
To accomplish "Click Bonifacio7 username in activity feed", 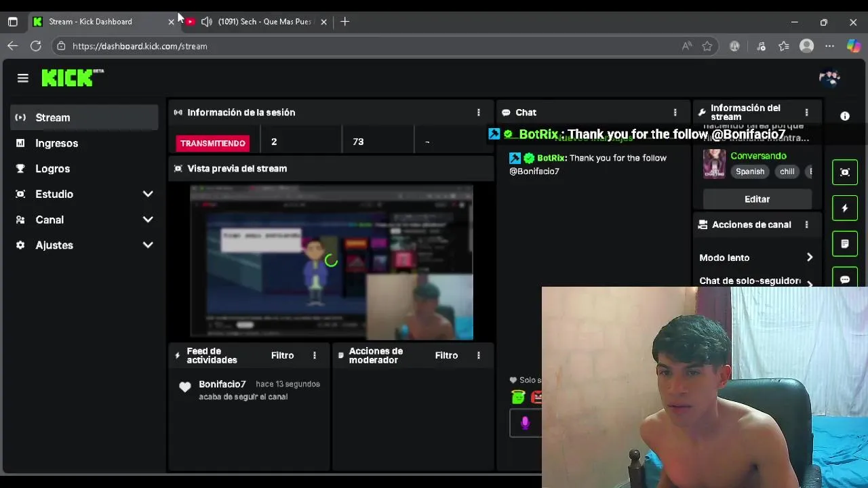I will (x=222, y=384).
